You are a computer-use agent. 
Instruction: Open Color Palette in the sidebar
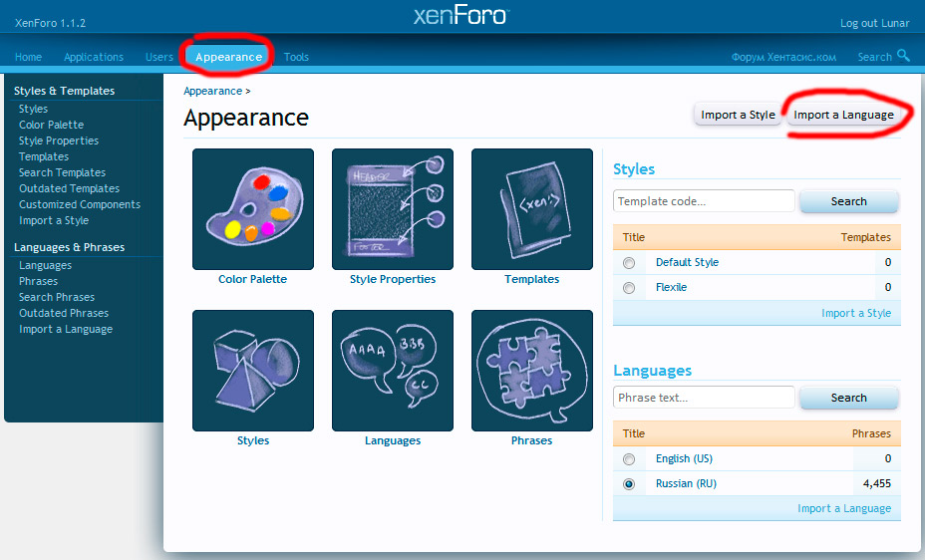[x=51, y=125]
